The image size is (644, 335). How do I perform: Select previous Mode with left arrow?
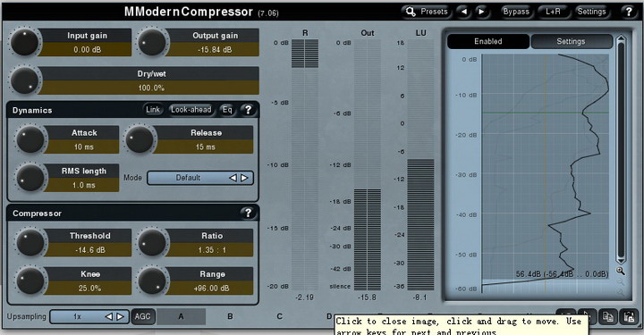click(233, 178)
